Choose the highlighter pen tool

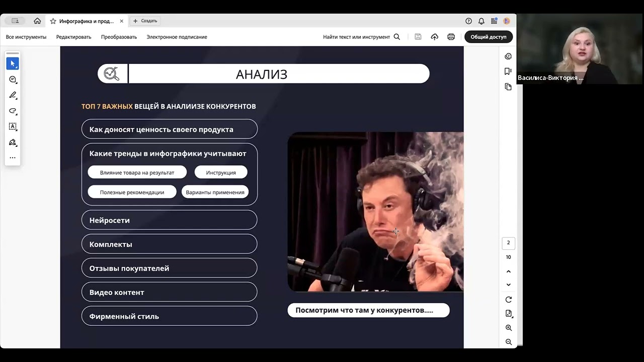[x=13, y=95]
